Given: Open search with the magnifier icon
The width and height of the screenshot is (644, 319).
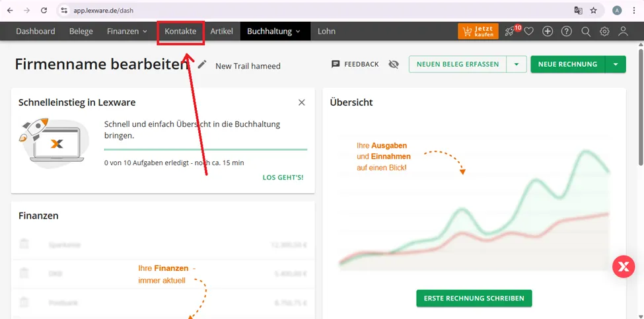Looking at the screenshot, I should point(586,31).
